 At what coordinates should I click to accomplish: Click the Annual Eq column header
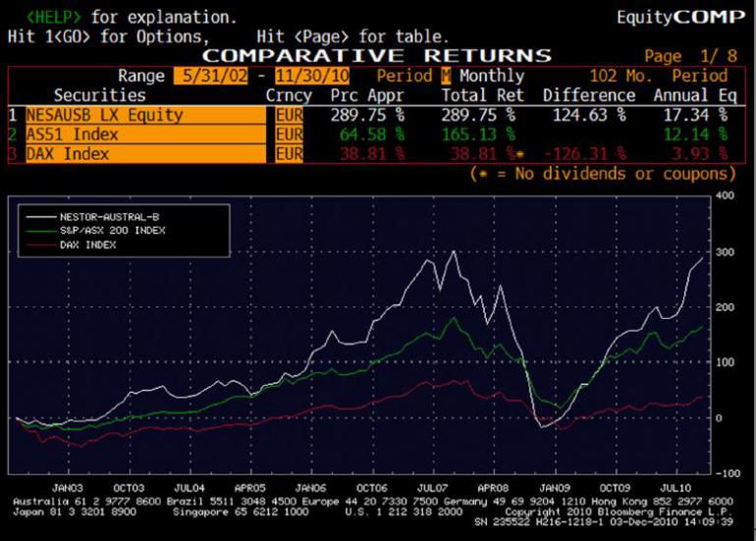click(695, 95)
